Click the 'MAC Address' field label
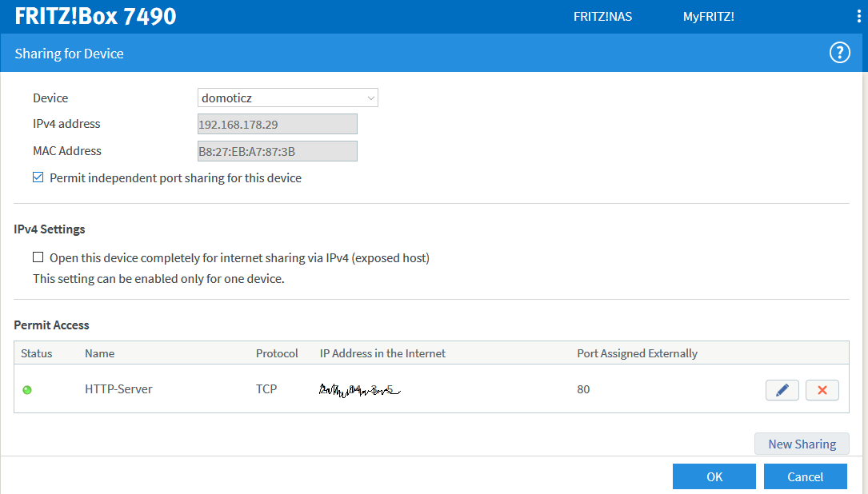This screenshot has width=868, height=494. tap(67, 151)
